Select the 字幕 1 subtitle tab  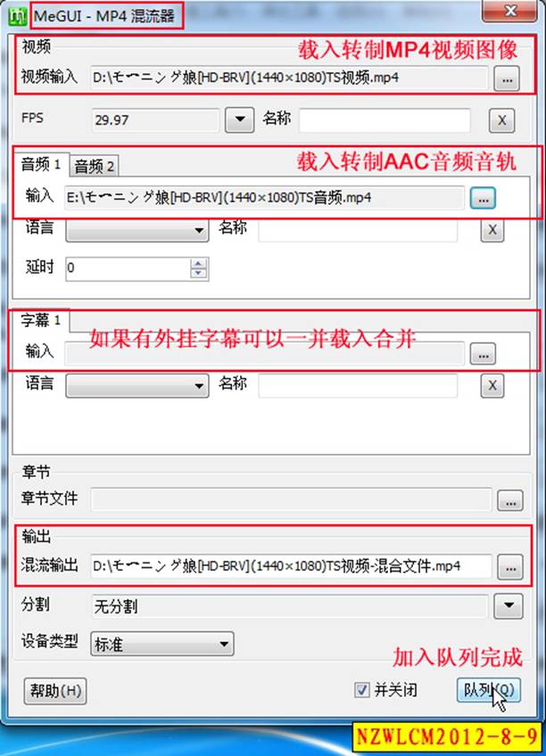[x=41, y=320]
